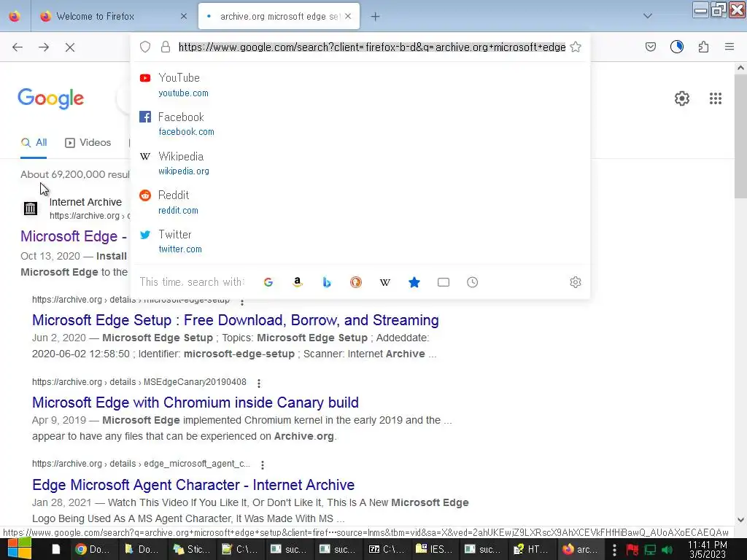Open the volume speaker tray icon

point(667,550)
